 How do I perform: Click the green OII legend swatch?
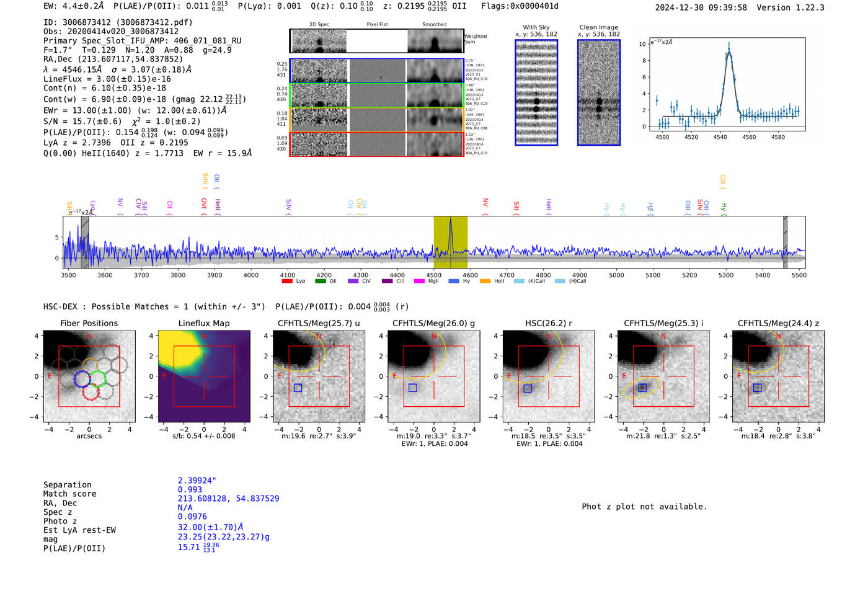point(321,281)
